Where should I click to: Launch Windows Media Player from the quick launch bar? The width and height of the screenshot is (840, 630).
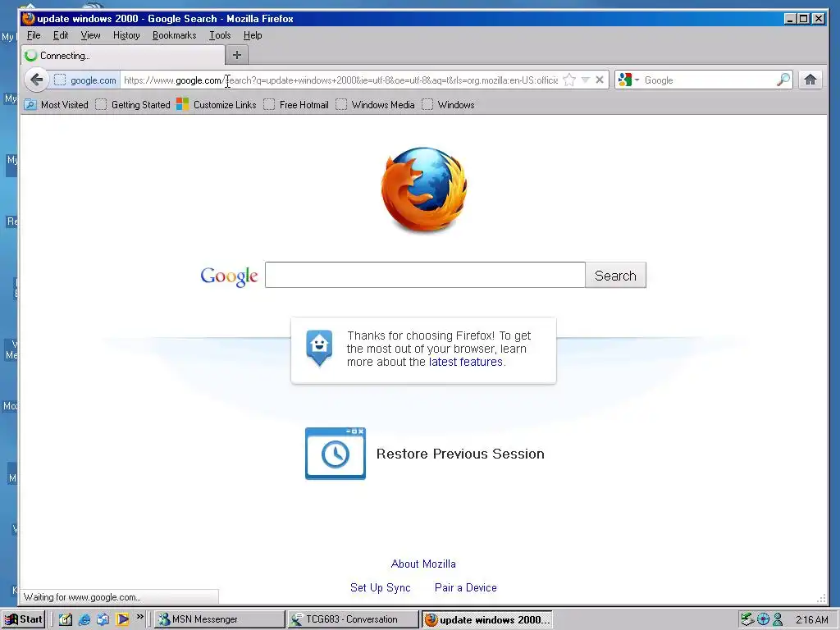pos(122,619)
